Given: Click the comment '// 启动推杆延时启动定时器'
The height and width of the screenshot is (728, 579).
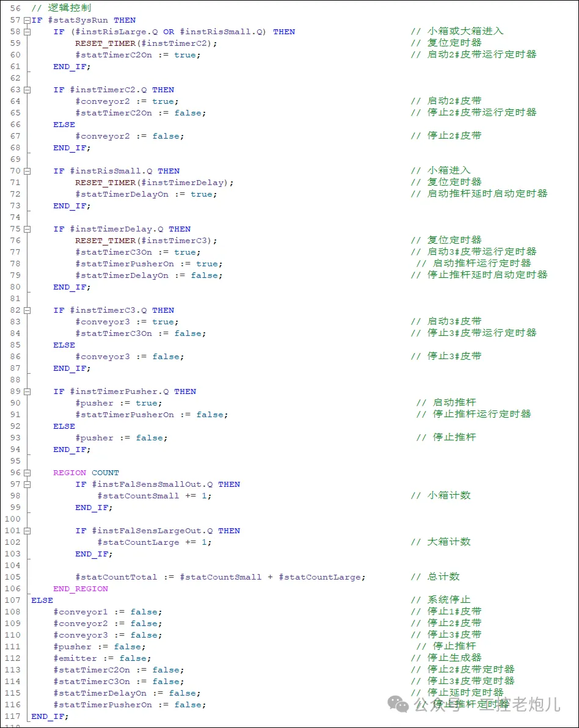Looking at the screenshot, I should click(x=479, y=194).
